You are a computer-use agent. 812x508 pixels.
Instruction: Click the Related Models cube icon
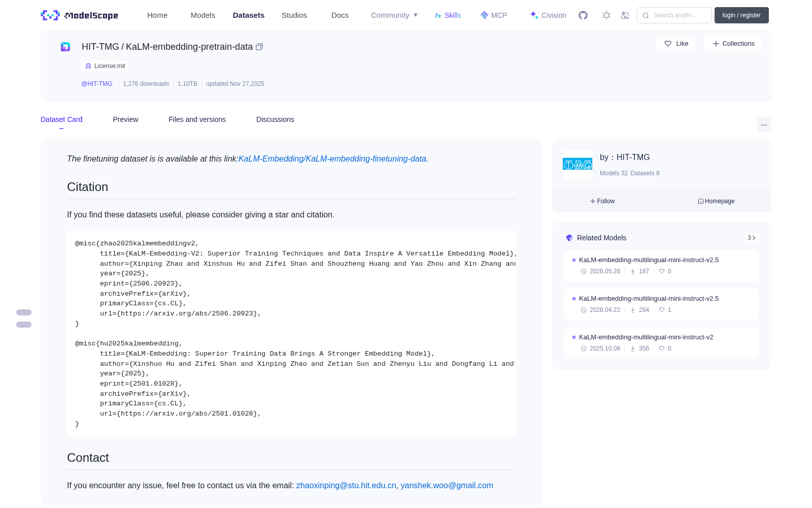[x=569, y=238]
